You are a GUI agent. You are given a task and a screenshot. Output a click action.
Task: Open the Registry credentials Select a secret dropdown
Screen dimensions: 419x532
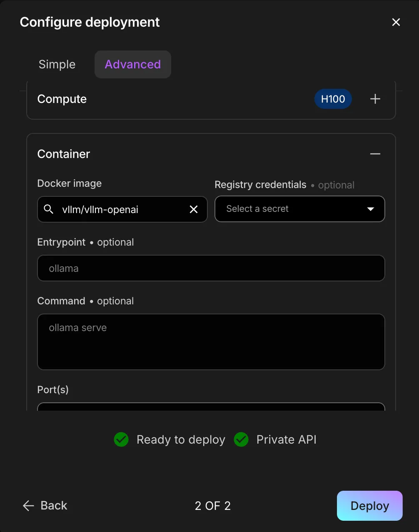(299, 209)
